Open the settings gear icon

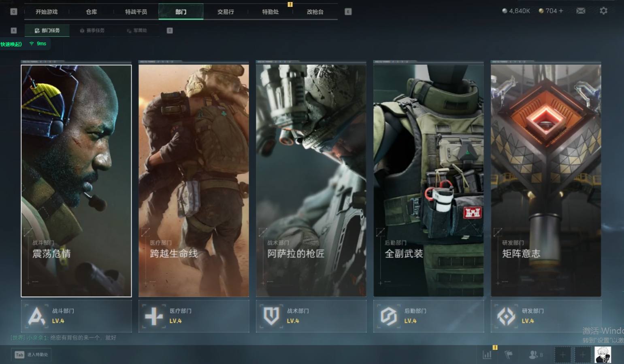coord(603,11)
